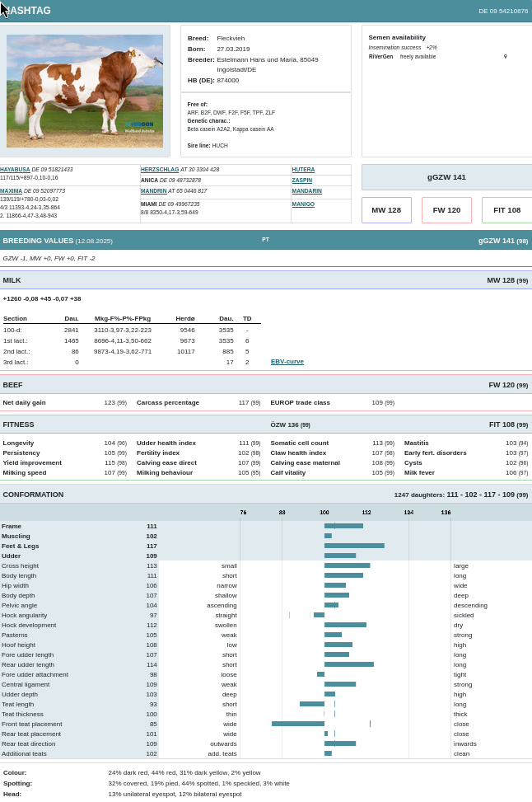The image size is (532, 802).
Task: Follow the HERZSCHLAG ancestor link
Action: [159, 170]
